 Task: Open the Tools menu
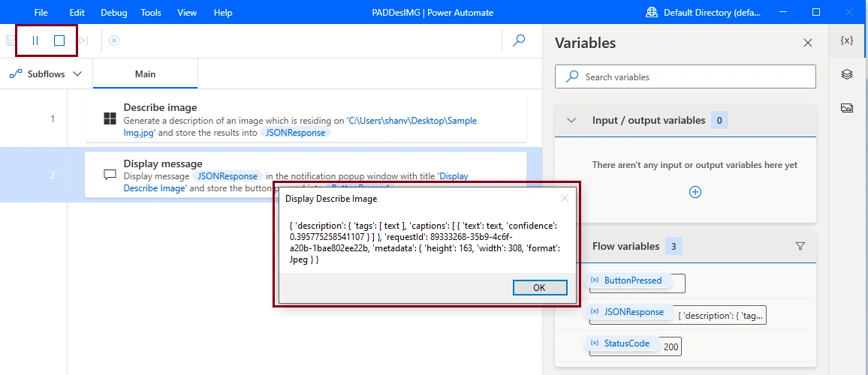click(151, 12)
